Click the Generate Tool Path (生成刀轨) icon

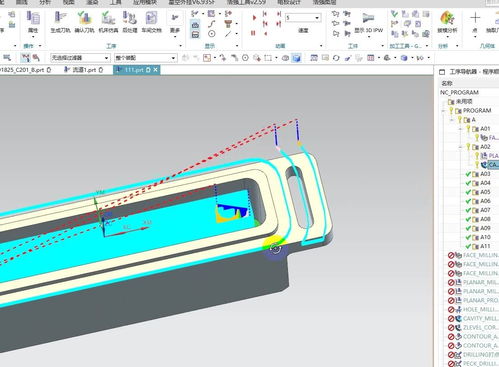60,22
